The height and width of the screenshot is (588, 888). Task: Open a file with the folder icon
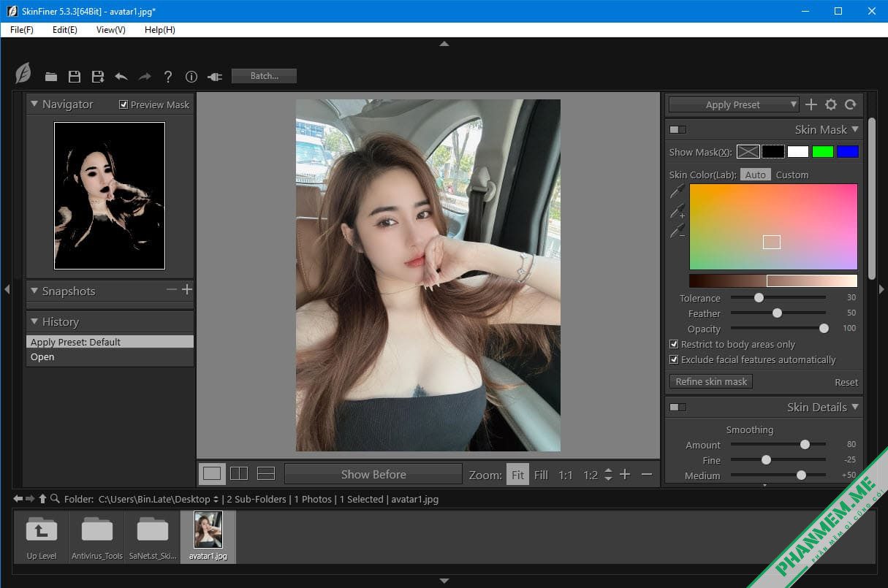click(x=51, y=76)
